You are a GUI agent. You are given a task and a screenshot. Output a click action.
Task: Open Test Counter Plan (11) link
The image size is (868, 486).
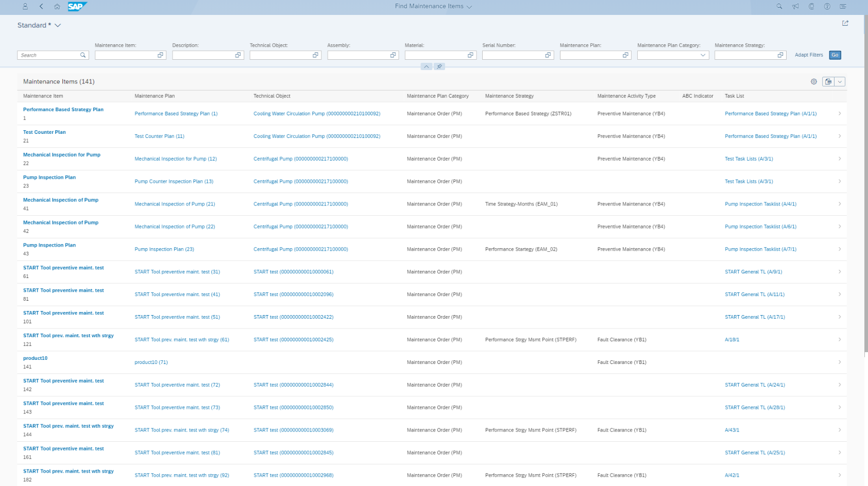tap(159, 136)
